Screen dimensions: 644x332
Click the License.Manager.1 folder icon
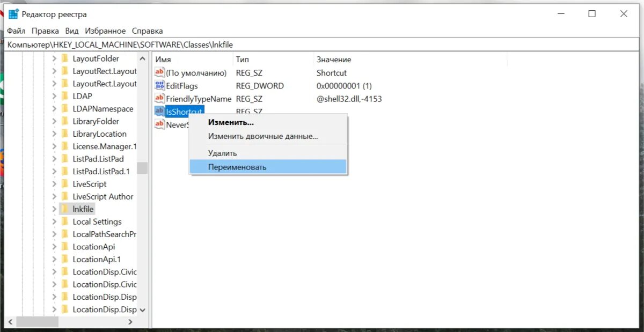point(65,146)
